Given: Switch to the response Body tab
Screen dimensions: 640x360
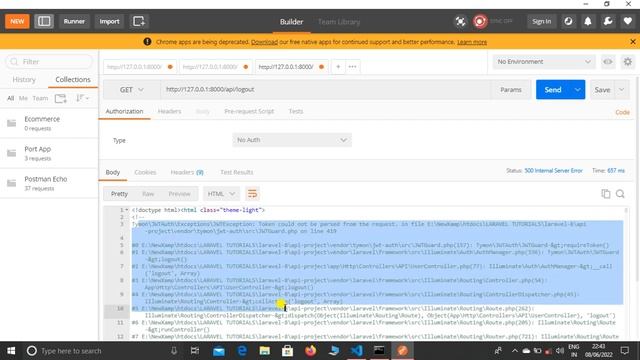Looking at the screenshot, I should pyautogui.click(x=113, y=172).
